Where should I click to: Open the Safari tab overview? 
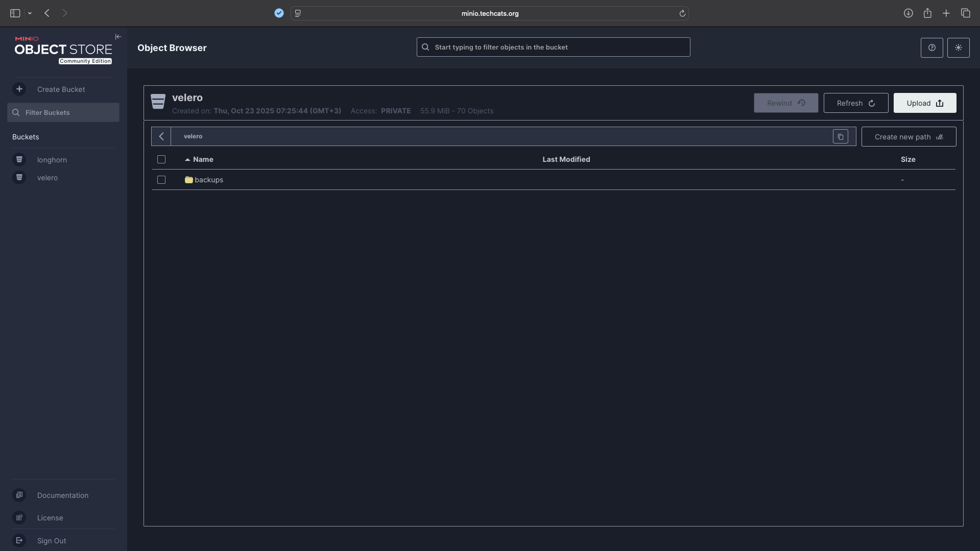[966, 13]
